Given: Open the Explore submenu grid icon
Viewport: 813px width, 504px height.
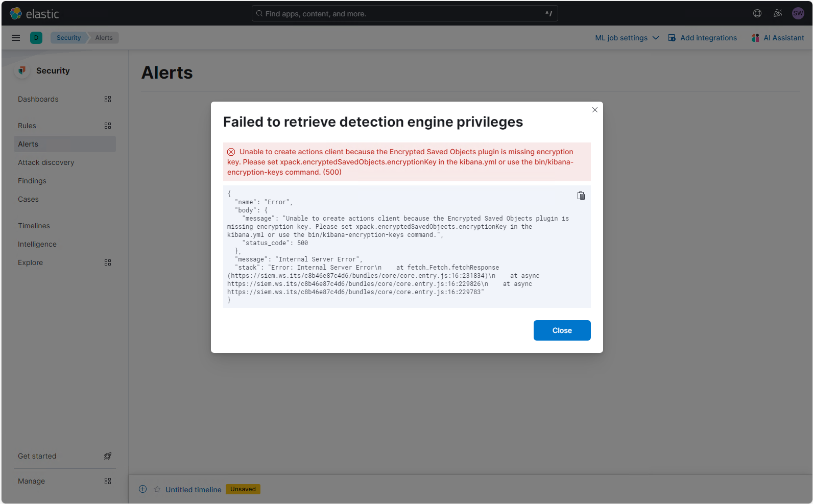Looking at the screenshot, I should click(108, 262).
